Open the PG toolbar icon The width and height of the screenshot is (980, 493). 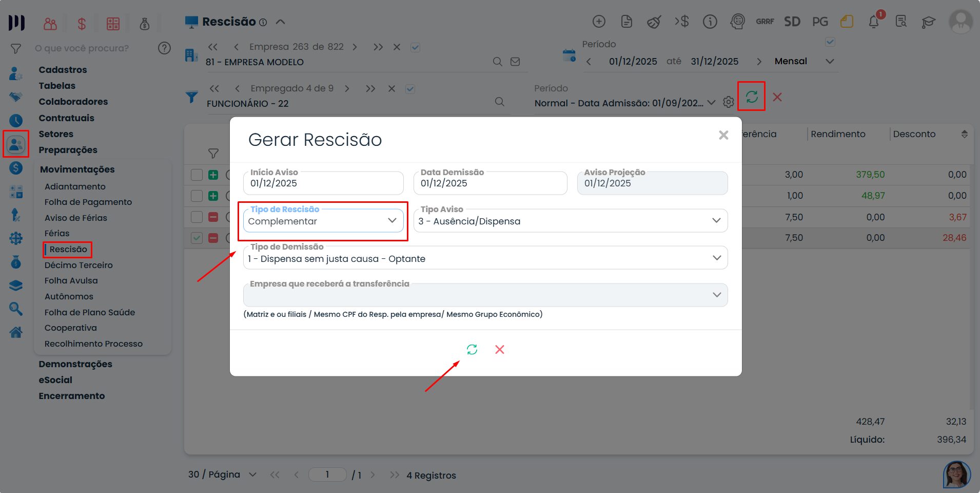(820, 22)
